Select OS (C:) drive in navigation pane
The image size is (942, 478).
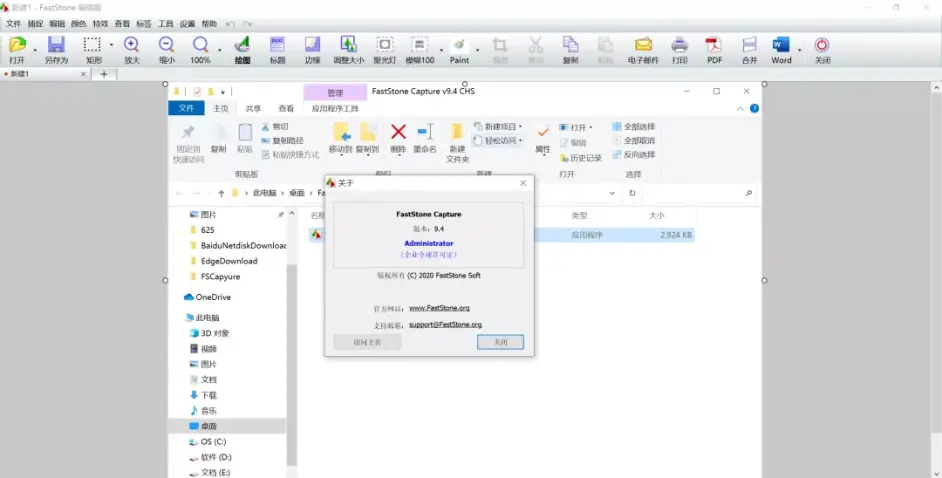(207, 441)
